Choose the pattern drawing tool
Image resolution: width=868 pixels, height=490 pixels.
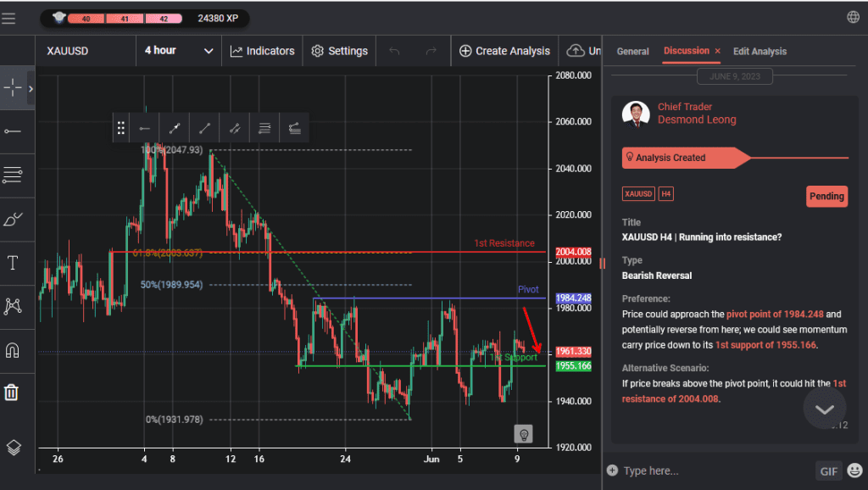pyautogui.click(x=13, y=306)
